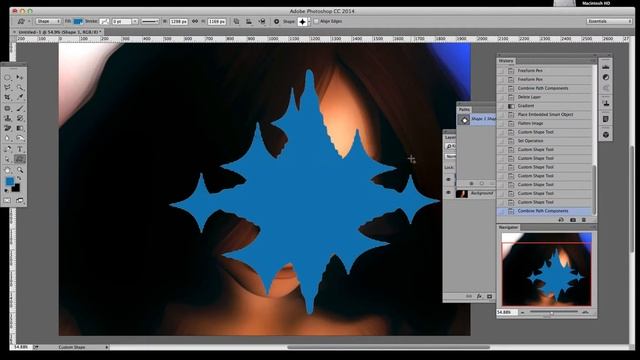Open the layer blend mode dropdown

coord(450,156)
